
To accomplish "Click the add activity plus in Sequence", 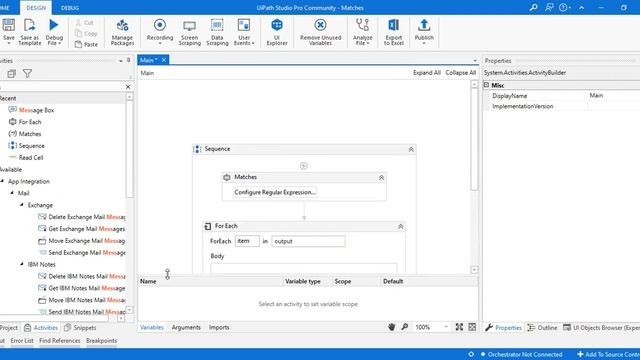I will (304, 166).
